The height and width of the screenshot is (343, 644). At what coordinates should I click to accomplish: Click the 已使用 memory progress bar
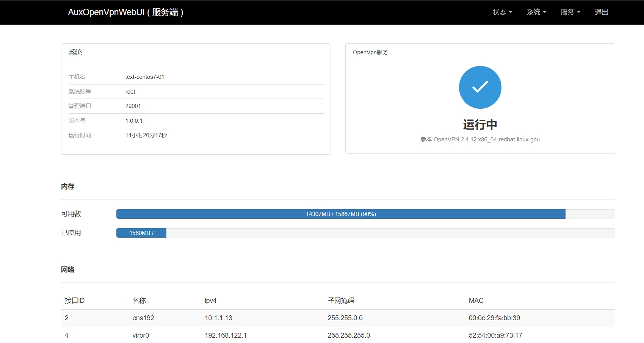[x=141, y=233]
